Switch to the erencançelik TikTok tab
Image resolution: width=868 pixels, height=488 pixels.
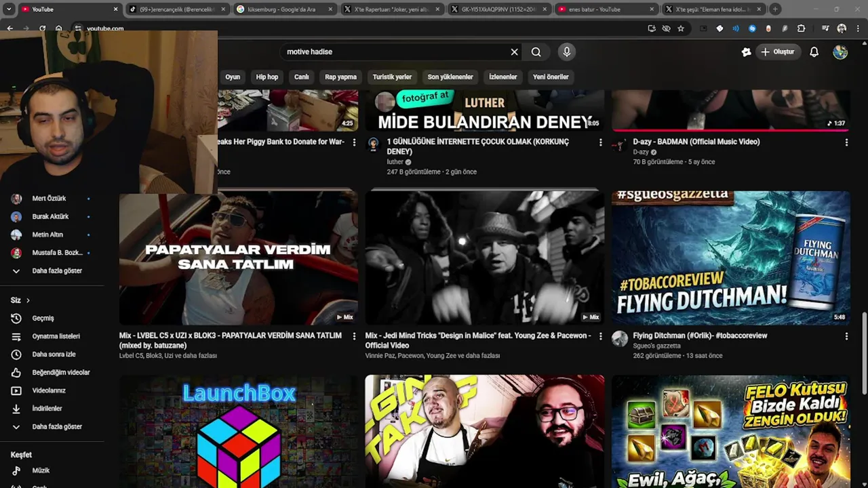[x=177, y=9]
